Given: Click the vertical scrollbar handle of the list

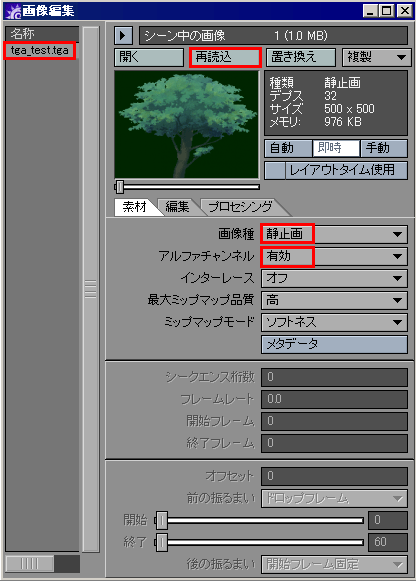Looking at the screenshot, I should (x=91, y=289).
